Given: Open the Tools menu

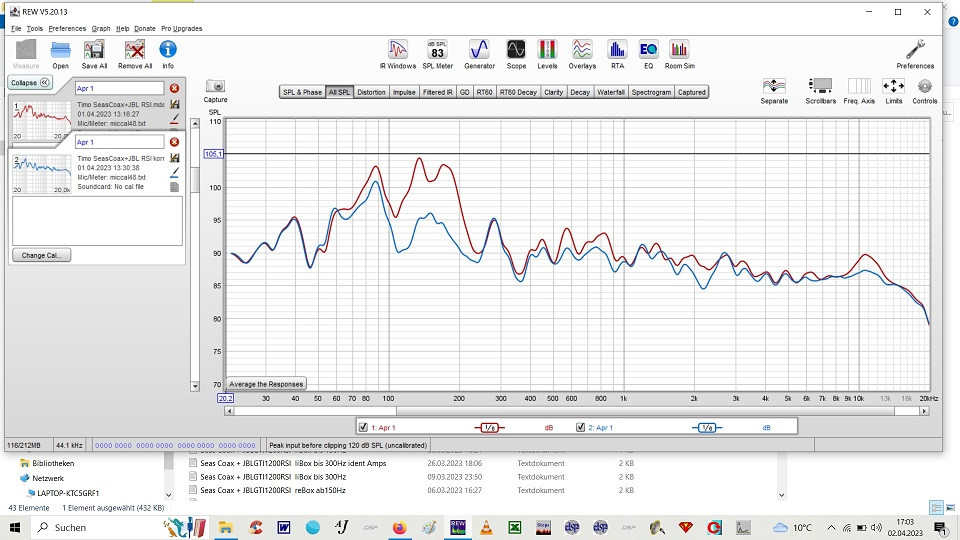Looking at the screenshot, I should pyautogui.click(x=35, y=28).
